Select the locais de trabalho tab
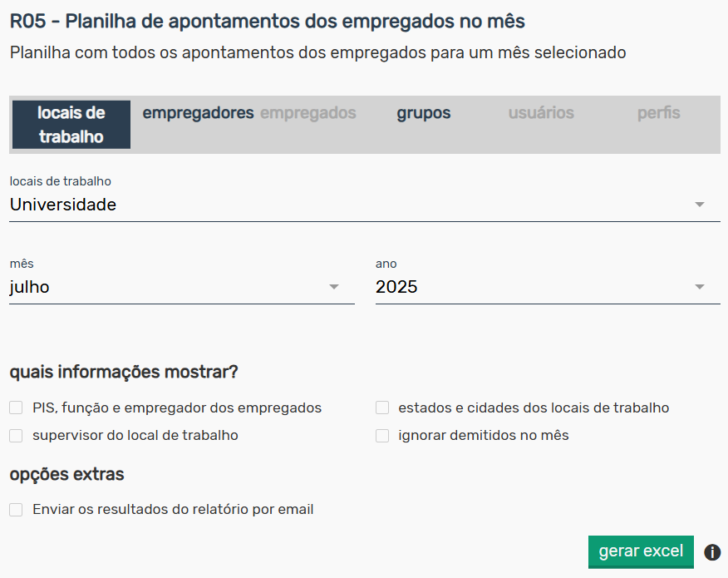Viewport: 728px width, 578px height. tap(71, 125)
